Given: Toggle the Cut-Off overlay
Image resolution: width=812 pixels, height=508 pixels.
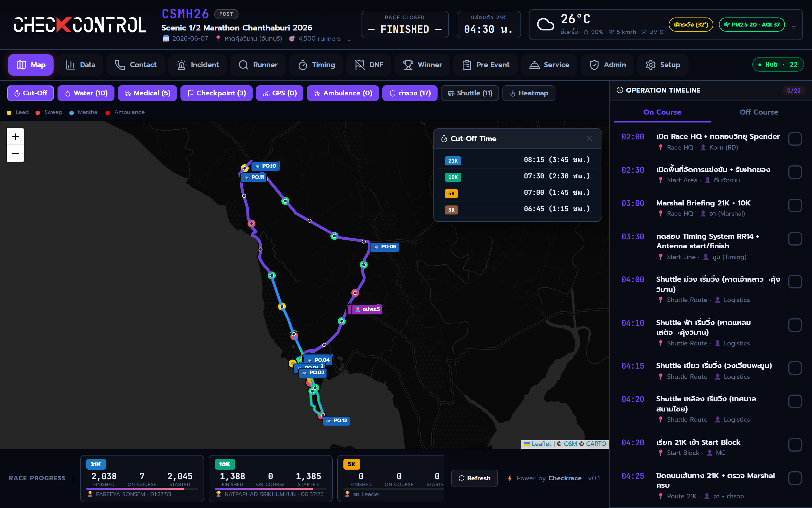Looking at the screenshot, I should coord(30,93).
